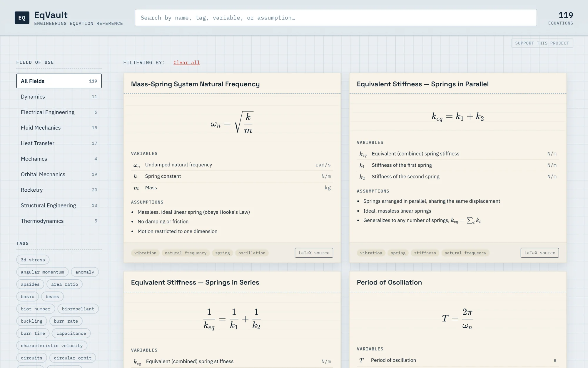Toggle the circular orbit tag

73,358
